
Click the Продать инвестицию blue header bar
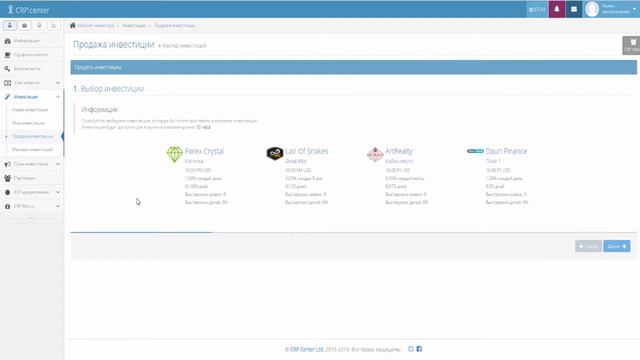[353, 67]
